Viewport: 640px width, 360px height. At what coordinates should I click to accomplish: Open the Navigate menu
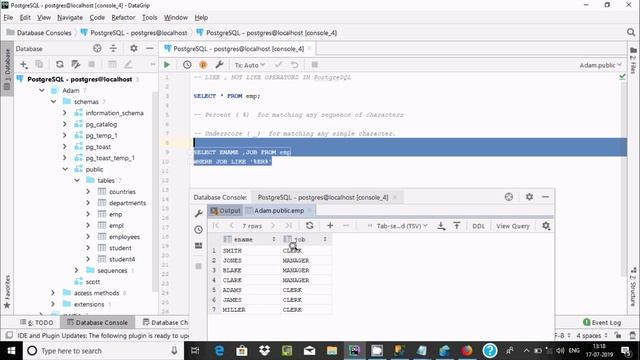70,18
